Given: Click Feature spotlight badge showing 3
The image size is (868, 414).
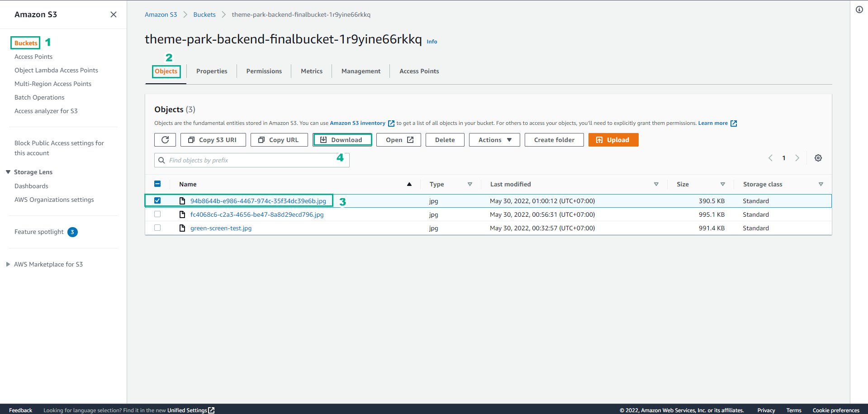Looking at the screenshot, I should [x=72, y=232].
